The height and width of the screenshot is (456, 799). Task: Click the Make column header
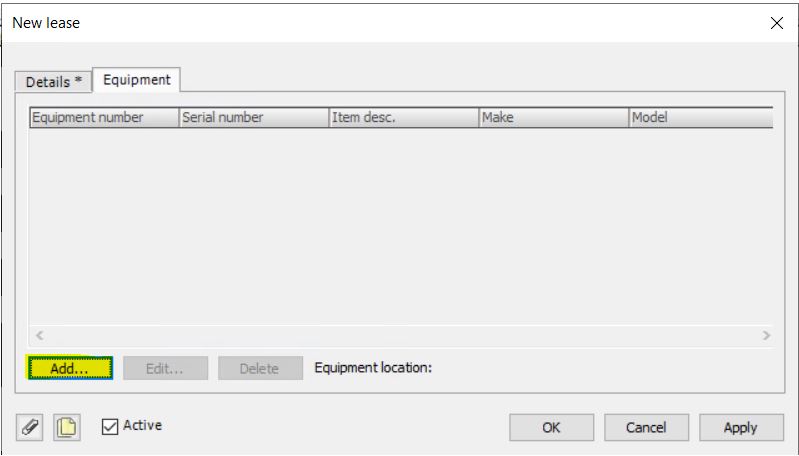point(553,117)
